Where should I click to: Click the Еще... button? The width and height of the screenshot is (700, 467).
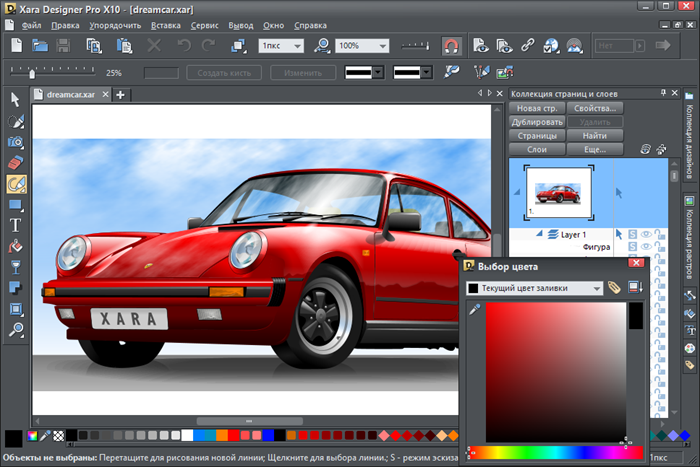[x=595, y=150]
